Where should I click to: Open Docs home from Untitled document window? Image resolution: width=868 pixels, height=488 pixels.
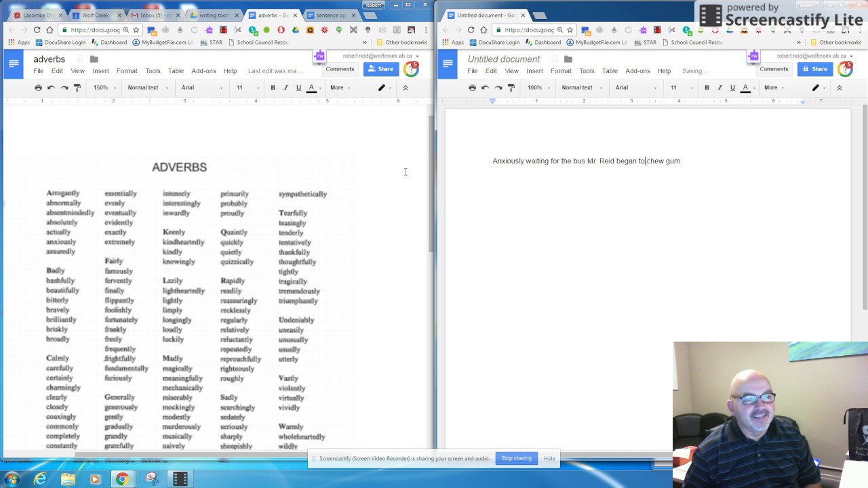coord(448,64)
